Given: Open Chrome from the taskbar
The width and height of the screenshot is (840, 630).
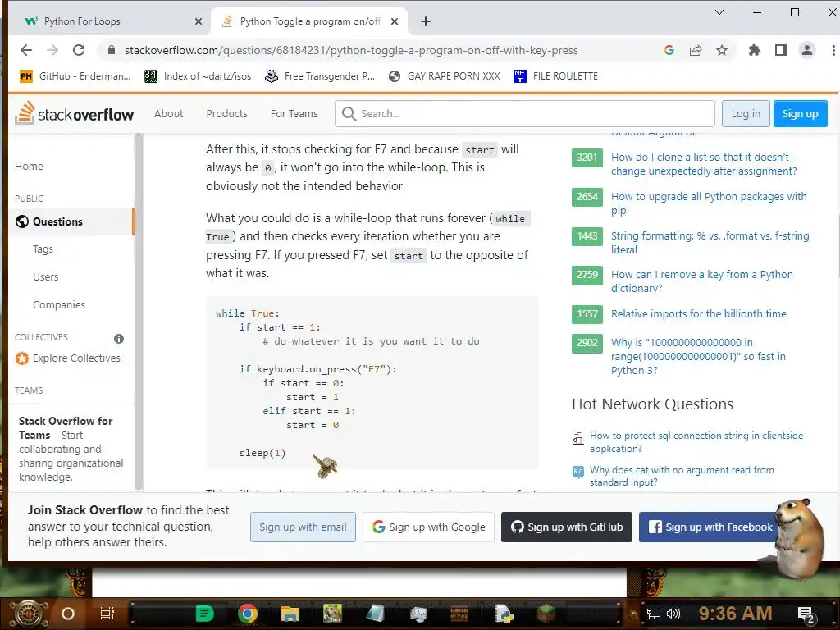Looking at the screenshot, I should point(248,614).
